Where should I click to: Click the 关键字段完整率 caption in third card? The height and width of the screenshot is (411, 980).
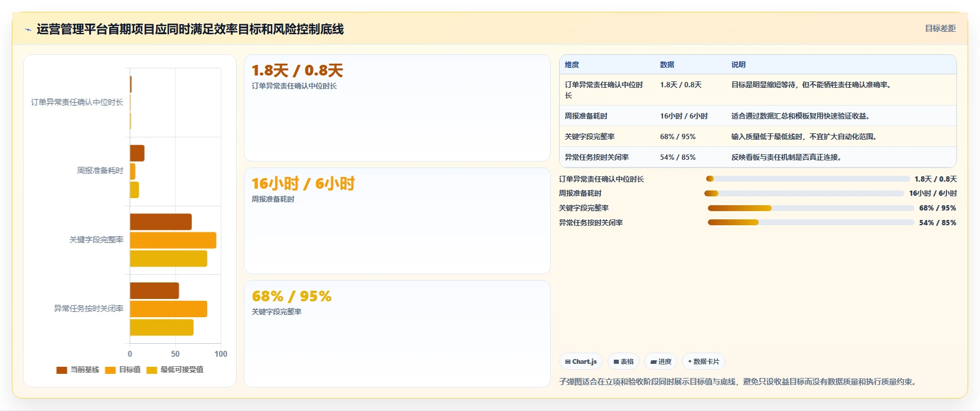[x=276, y=312]
